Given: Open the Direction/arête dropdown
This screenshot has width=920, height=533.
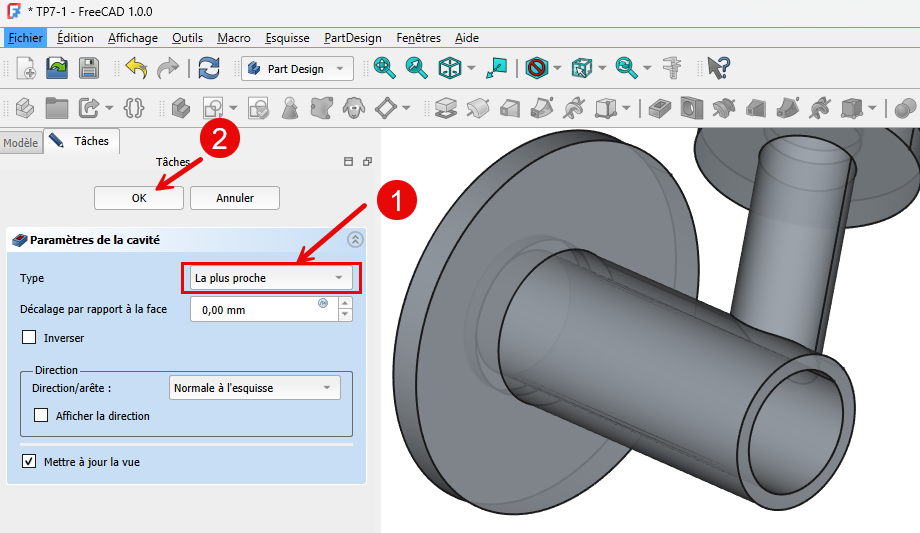Looking at the screenshot, I should point(253,388).
